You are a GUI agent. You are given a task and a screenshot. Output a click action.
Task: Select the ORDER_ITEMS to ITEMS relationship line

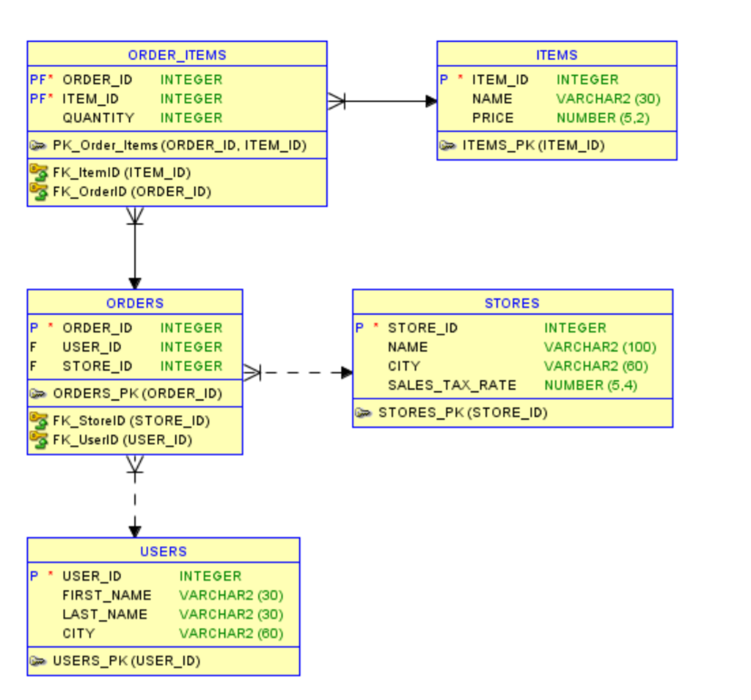click(x=383, y=101)
